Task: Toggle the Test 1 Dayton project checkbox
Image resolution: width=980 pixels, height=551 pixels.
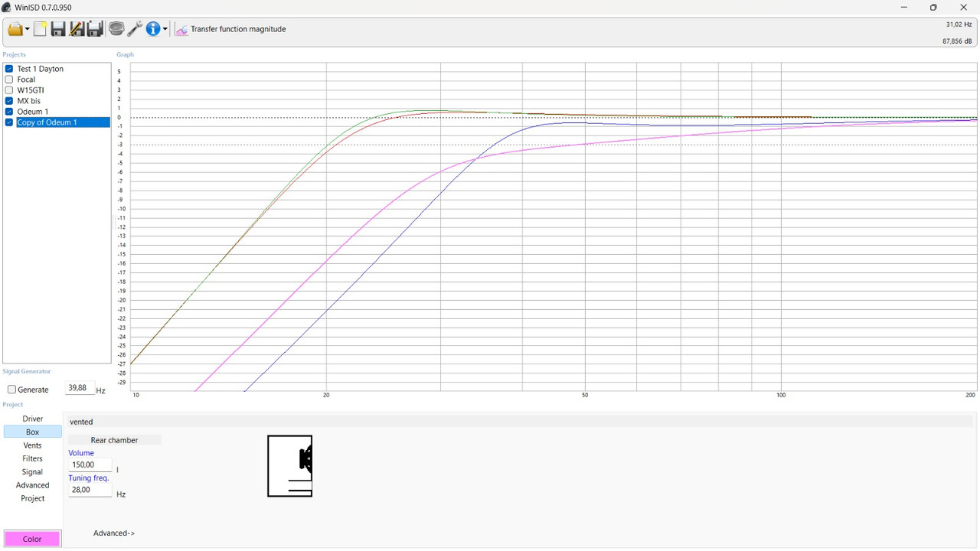Action: coord(9,69)
